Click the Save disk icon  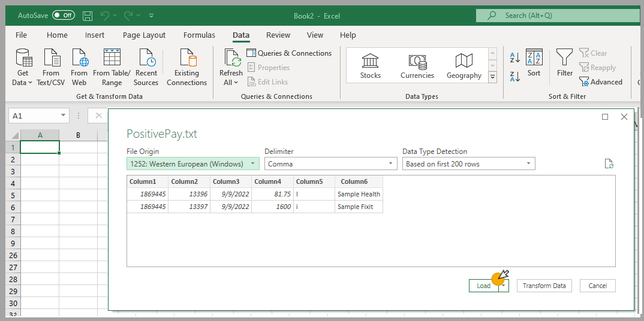coord(88,16)
